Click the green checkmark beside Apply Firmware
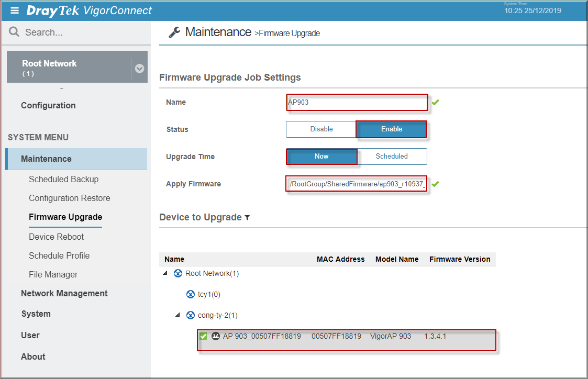The image size is (588, 379). click(x=436, y=184)
